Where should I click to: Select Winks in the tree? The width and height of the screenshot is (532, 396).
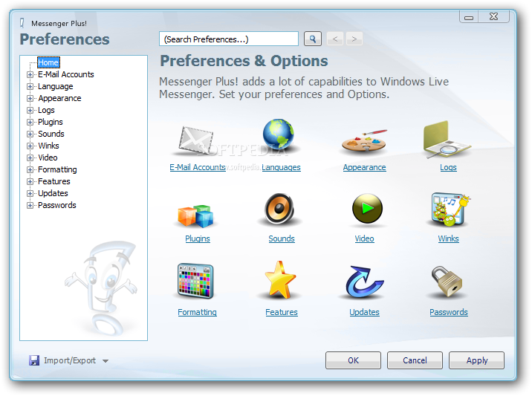coord(48,146)
